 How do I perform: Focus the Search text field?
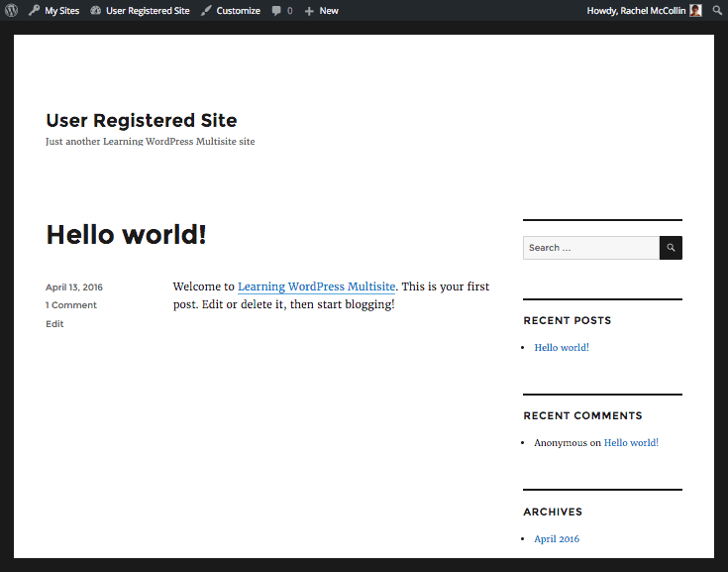click(x=591, y=248)
